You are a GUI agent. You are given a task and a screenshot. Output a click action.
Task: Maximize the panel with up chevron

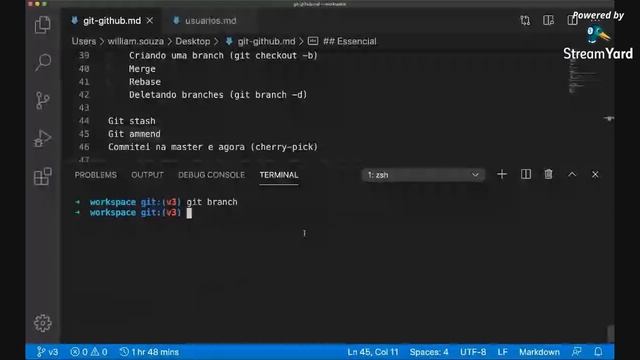point(572,175)
